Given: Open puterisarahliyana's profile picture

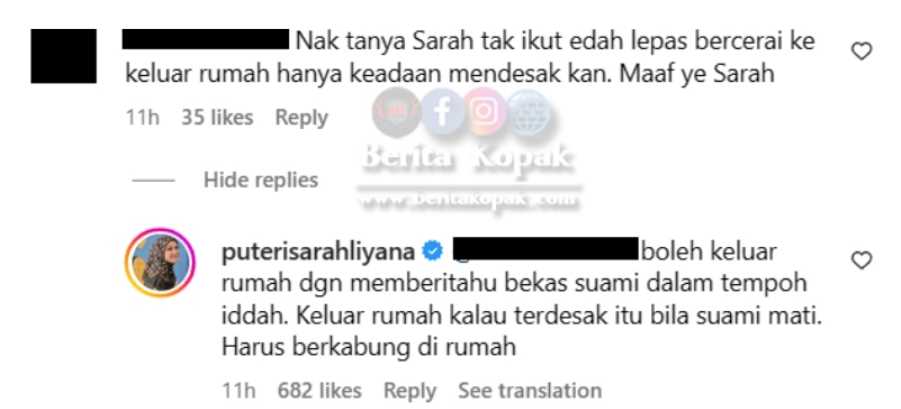Looking at the screenshot, I should point(160,263).
